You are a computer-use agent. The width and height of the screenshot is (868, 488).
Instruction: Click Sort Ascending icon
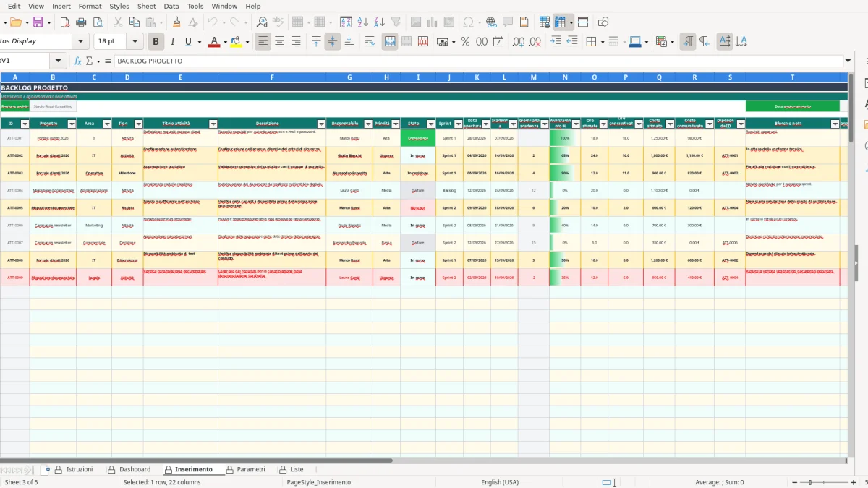(362, 22)
